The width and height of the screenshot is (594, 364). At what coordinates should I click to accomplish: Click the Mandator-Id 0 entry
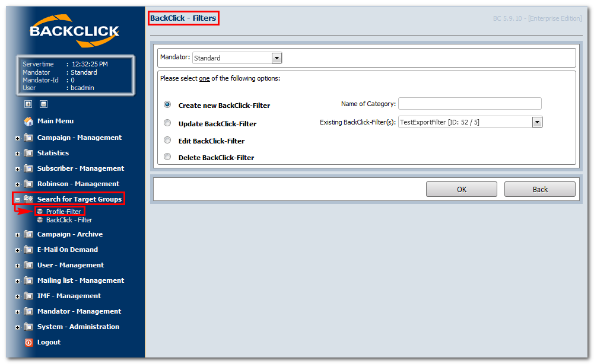[49, 80]
